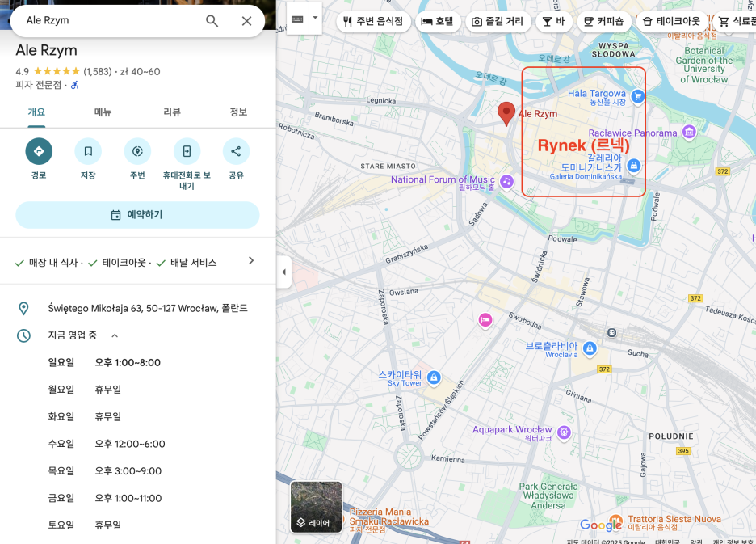The width and height of the screenshot is (756, 544).
Task: Click the keyboard input tool icon
Action: 297,19
